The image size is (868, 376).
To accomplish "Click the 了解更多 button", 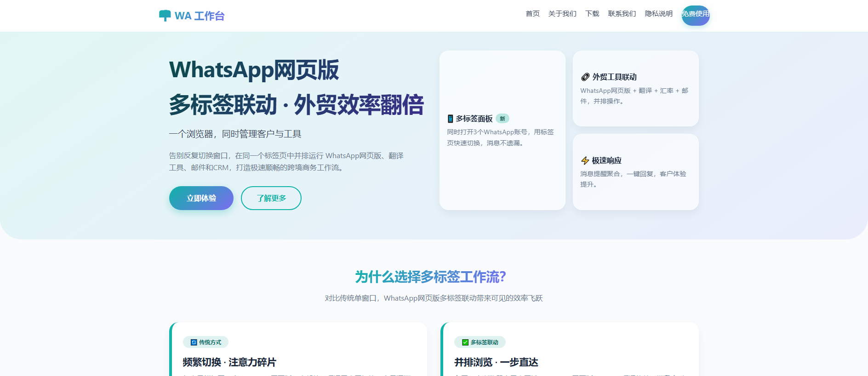I will pyautogui.click(x=271, y=198).
